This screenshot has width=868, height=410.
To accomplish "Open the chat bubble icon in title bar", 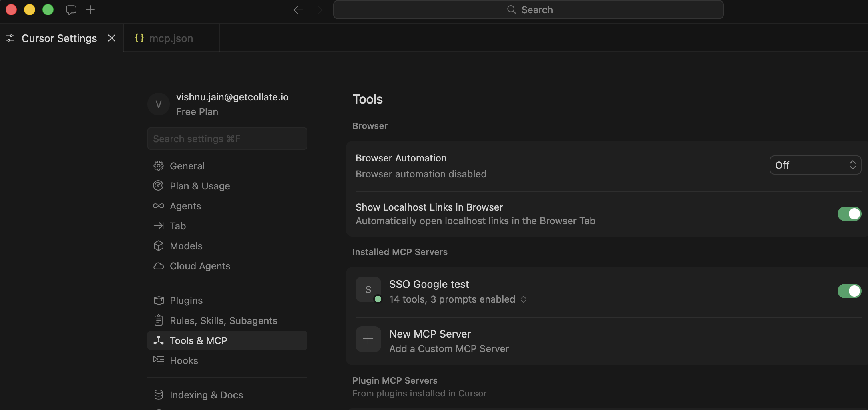I will click(71, 10).
